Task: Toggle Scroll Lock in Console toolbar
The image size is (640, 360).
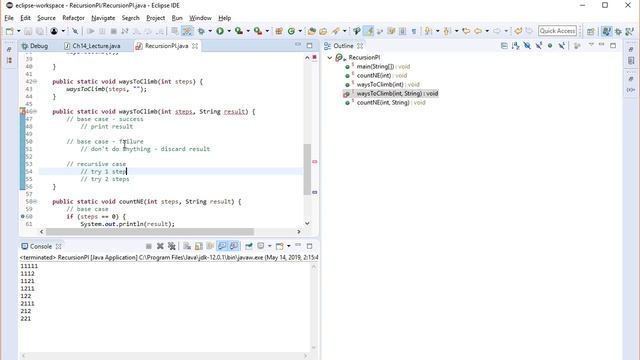Action: (x=199, y=246)
